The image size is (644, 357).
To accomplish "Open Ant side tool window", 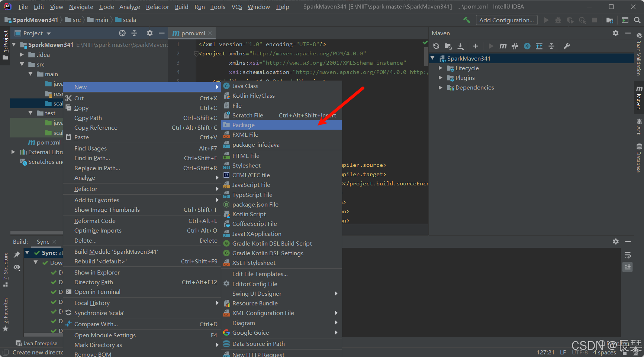I will 638,127.
